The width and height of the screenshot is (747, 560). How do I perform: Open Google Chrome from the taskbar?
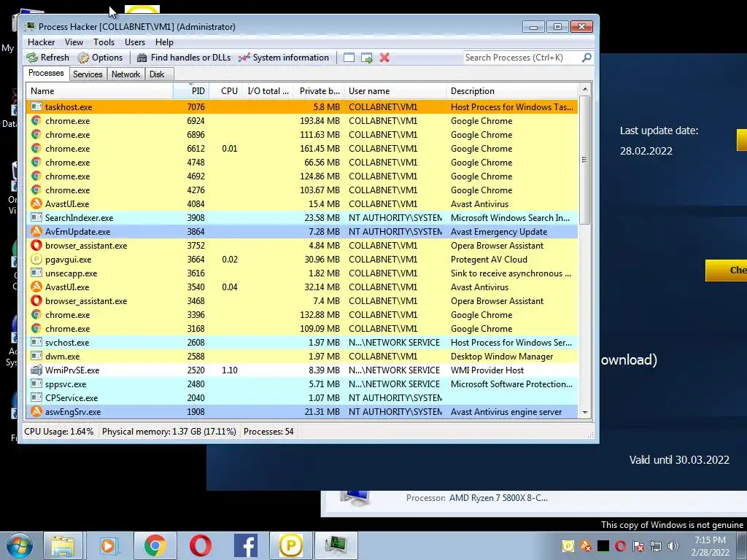(155, 545)
